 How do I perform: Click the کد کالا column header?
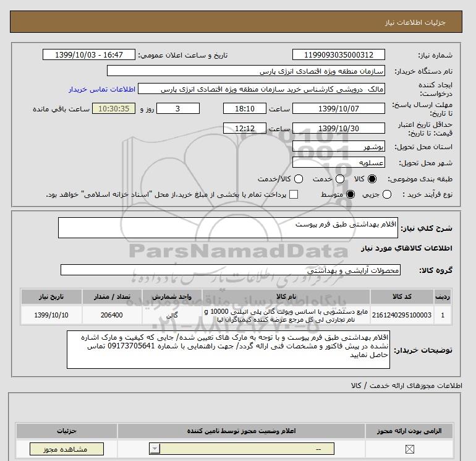pyautogui.click(x=402, y=297)
